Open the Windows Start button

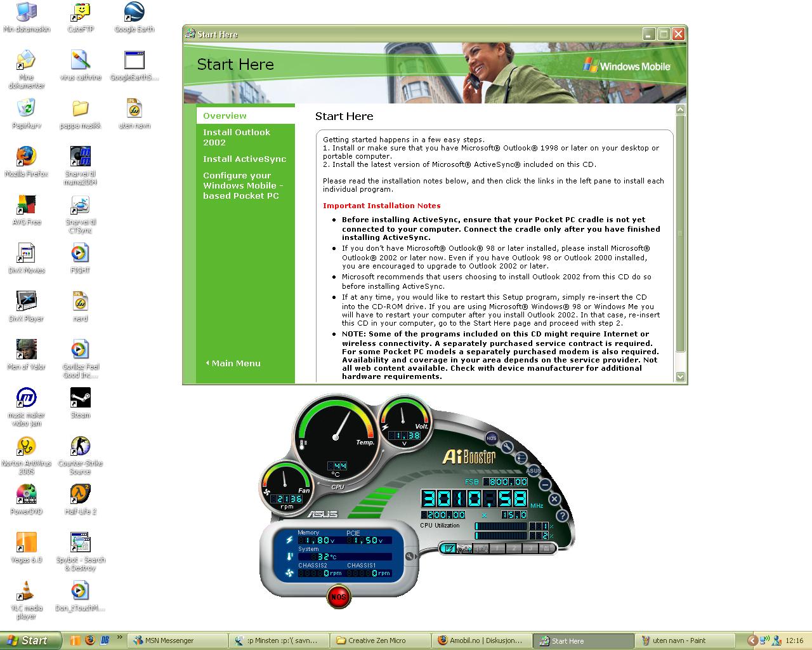pyautogui.click(x=32, y=640)
